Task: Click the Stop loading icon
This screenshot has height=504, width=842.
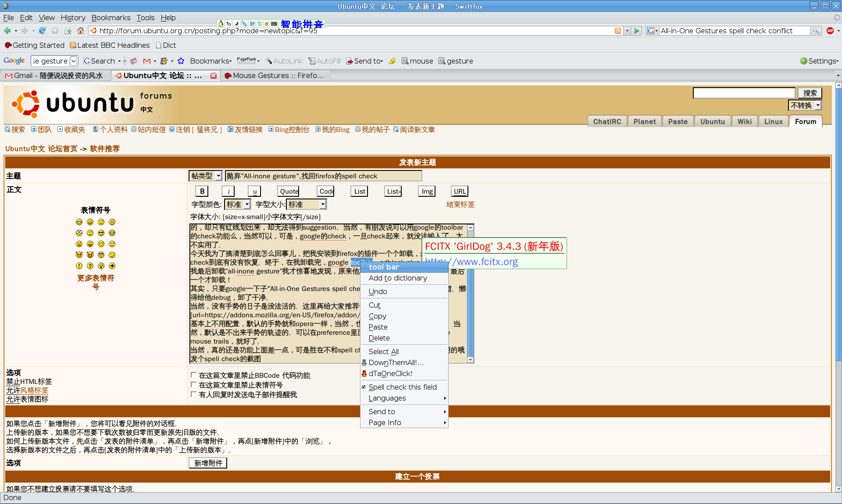Action: (55, 31)
